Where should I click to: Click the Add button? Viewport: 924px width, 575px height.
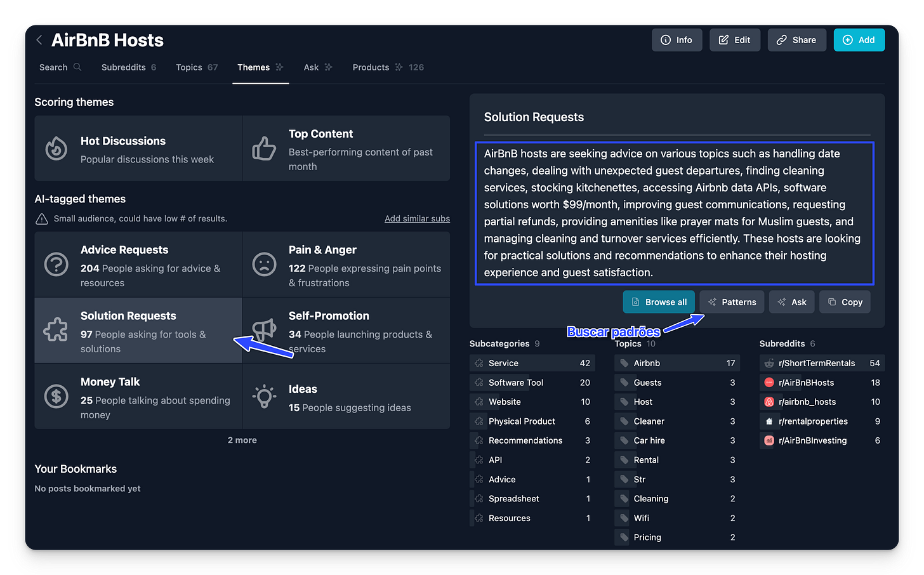point(859,40)
